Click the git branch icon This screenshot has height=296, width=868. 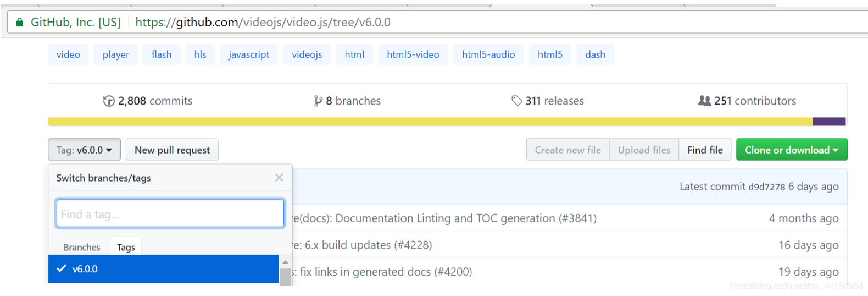click(x=318, y=101)
